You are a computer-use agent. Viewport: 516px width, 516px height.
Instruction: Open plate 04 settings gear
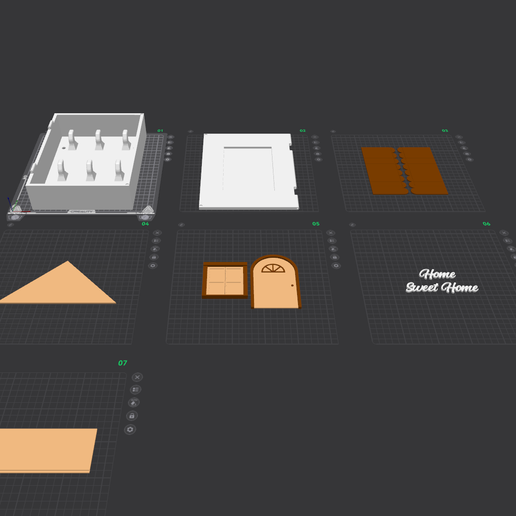[153, 266]
